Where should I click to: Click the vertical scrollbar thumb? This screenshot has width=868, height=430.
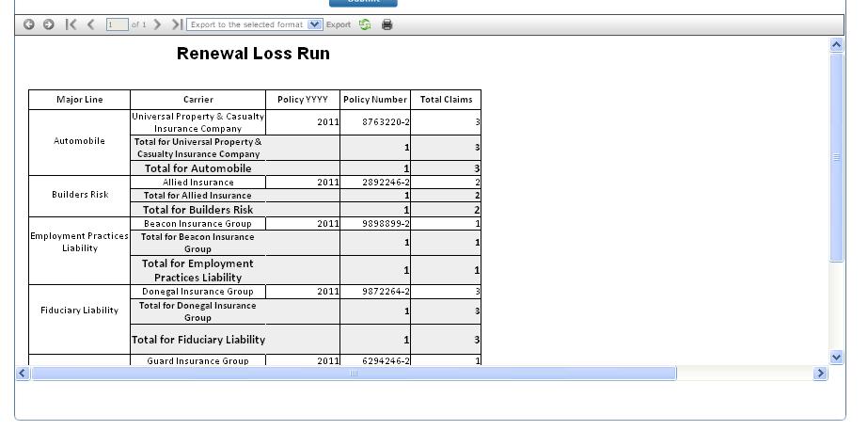[x=836, y=157]
